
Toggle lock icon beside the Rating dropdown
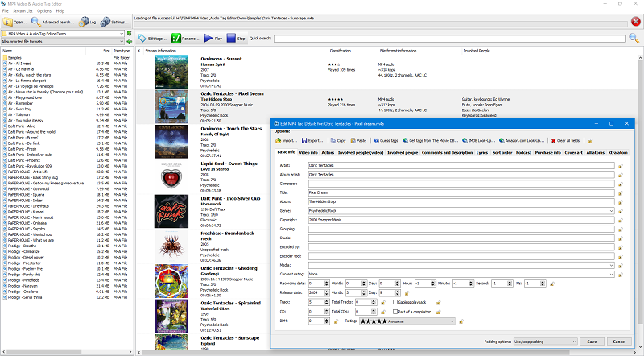coord(460,321)
